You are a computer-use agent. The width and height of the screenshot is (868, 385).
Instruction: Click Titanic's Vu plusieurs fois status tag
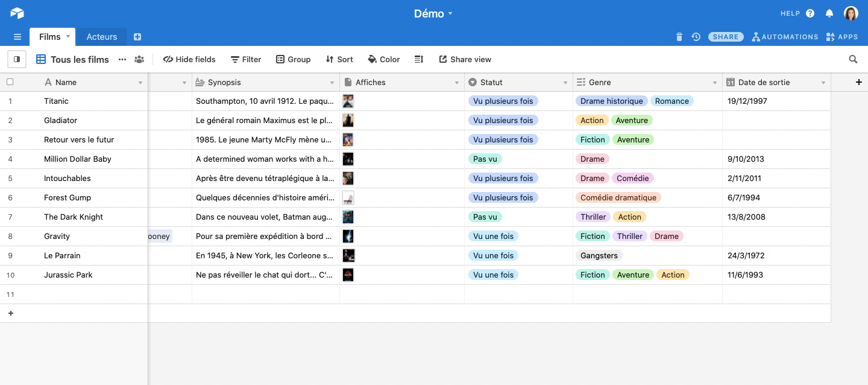pyautogui.click(x=503, y=101)
